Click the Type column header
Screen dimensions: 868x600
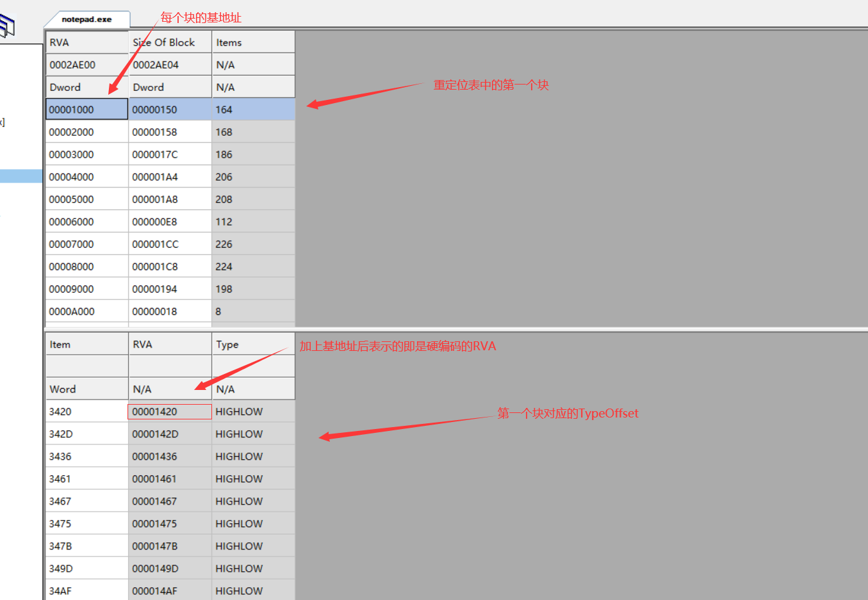coord(254,344)
